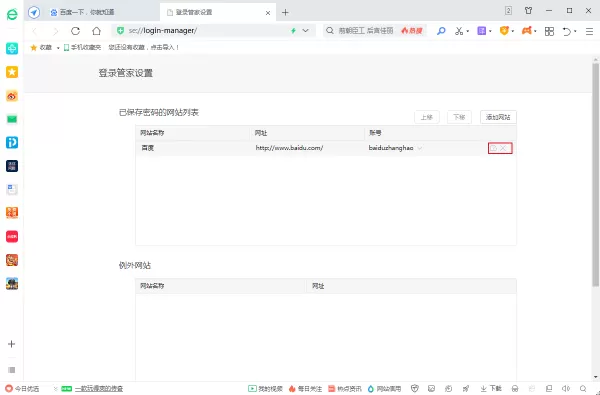Screen dimensions: 600x395
Task: Click the http://www.baidu.com/ URL cell
Action: pos(289,148)
